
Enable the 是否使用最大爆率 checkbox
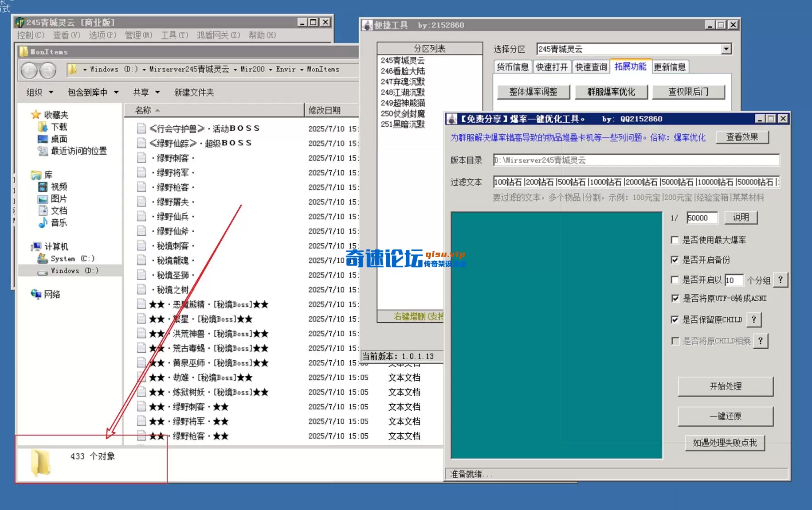point(675,240)
